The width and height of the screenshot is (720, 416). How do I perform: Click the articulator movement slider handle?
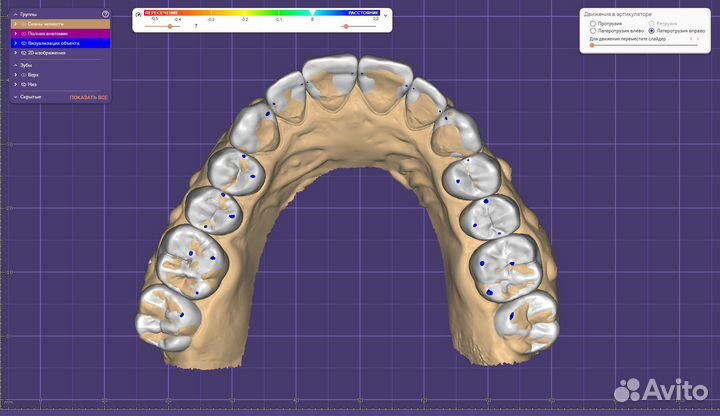tap(592, 45)
